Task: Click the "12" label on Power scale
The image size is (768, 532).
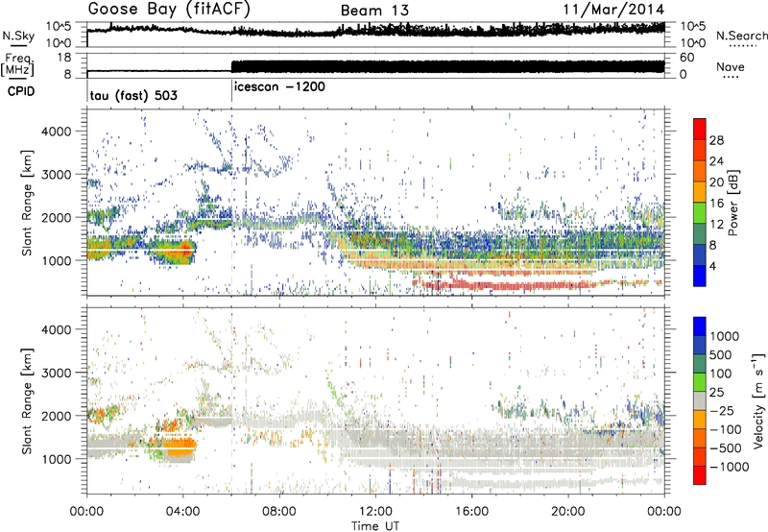Action: click(716, 225)
